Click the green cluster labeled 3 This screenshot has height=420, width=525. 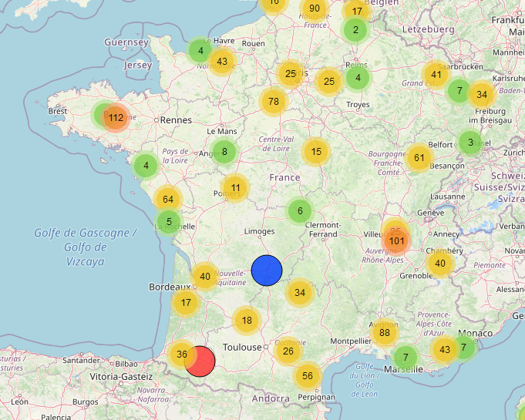pos(470,142)
